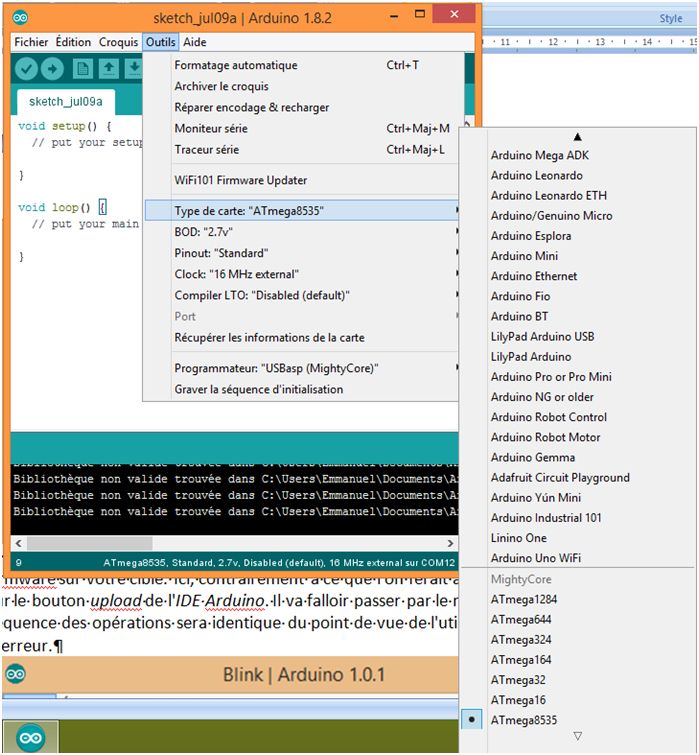This screenshot has width=699, height=755.
Task: Click the Upload arrow toolbar button
Action: pyautogui.click(x=52, y=69)
